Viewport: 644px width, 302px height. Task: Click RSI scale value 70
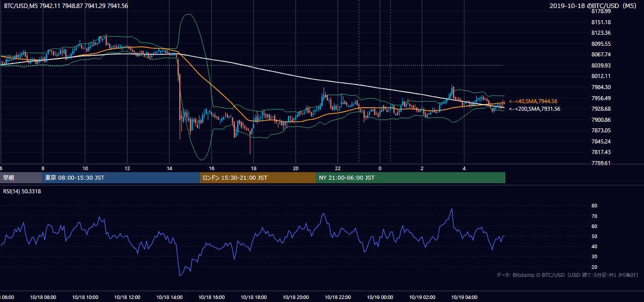595,216
